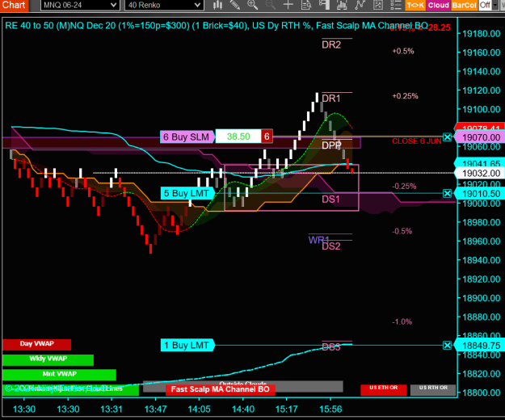Click the -1.0% level label
The image size is (505, 420).
(402, 321)
